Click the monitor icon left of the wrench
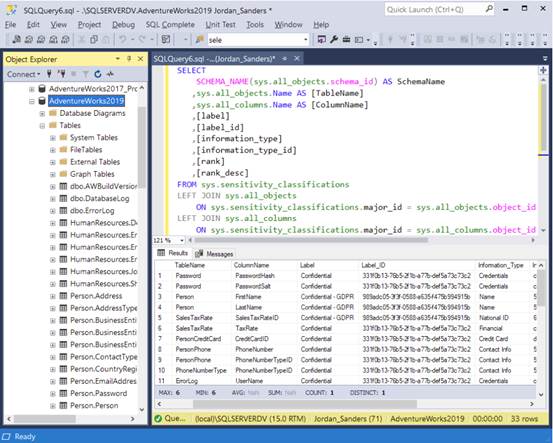Screen dimensions: 553x443 [321, 40]
